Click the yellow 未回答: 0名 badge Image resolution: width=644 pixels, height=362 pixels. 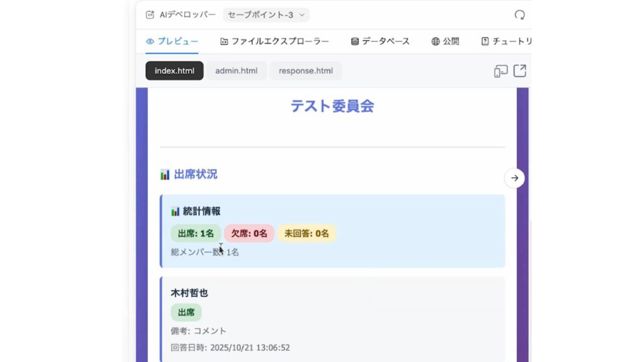click(307, 233)
